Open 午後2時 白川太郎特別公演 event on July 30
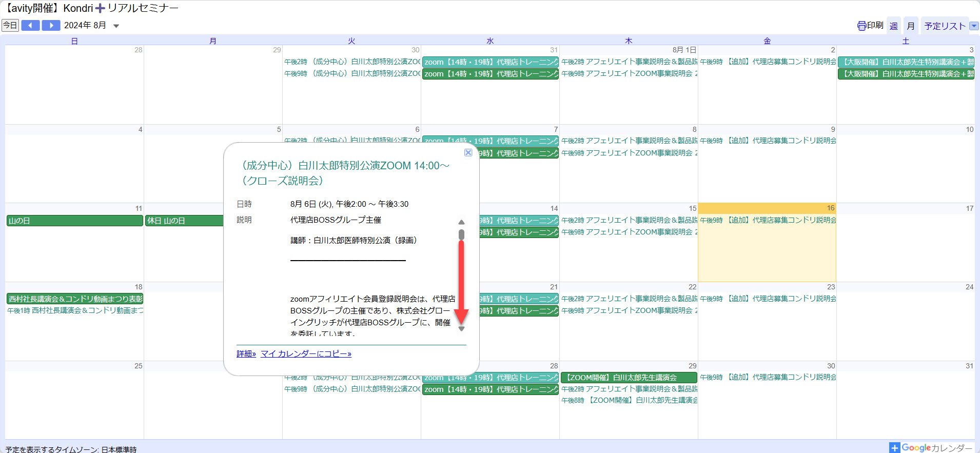Image resolution: width=980 pixels, height=453 pixels. (352, 62)
